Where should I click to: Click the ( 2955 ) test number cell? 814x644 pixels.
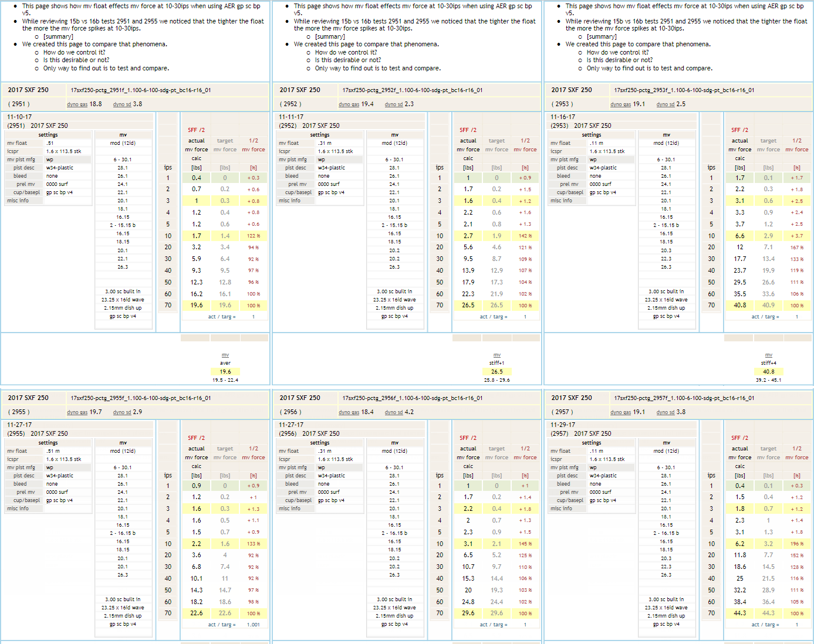(19, 412)
